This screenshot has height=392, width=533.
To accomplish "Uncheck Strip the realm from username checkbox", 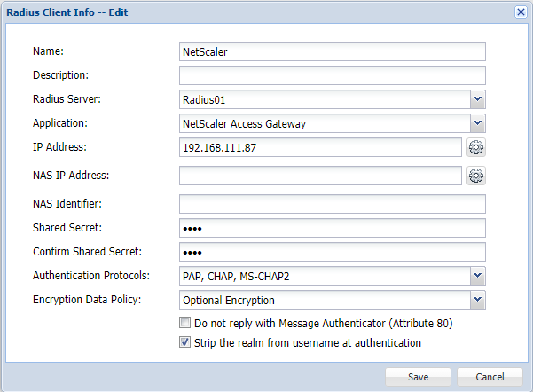I will tap(185, 342).
